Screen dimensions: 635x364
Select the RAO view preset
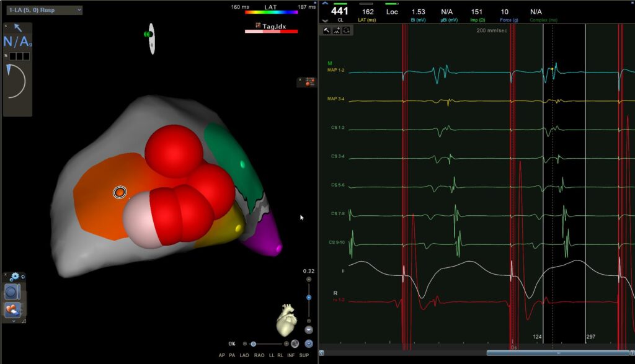point(259,355)
